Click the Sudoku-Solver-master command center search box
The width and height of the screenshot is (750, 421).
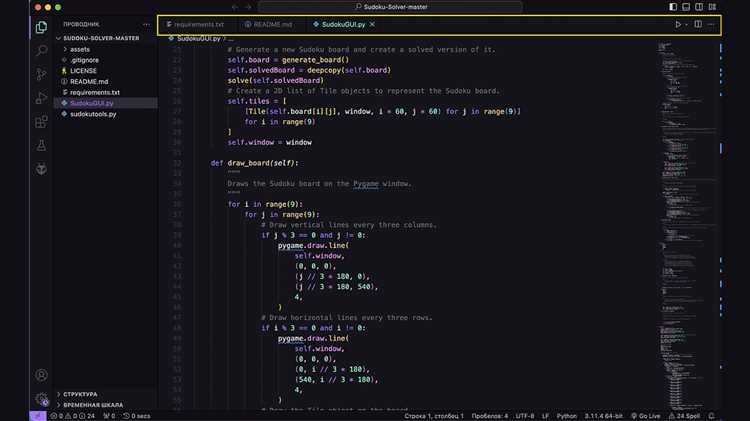click(x=390, y=7)
